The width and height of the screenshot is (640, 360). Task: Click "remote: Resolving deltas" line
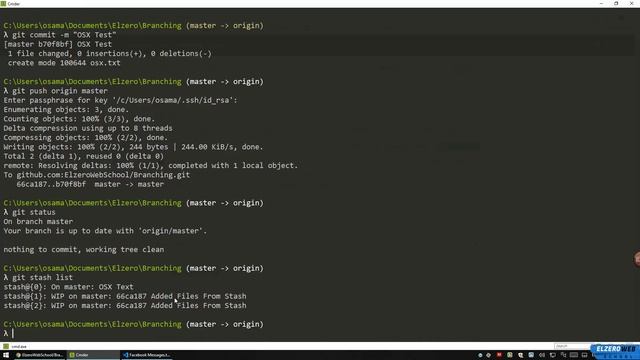151,166
